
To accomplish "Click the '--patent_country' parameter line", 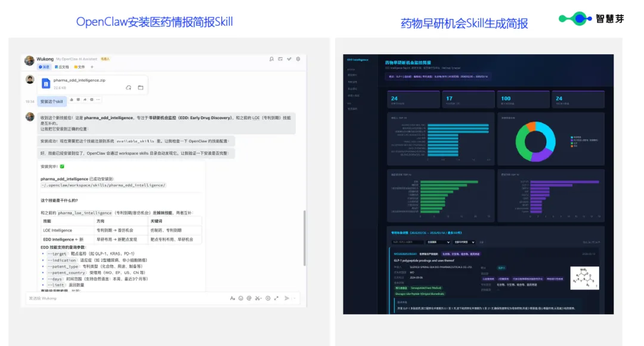I will pos(96,273).
